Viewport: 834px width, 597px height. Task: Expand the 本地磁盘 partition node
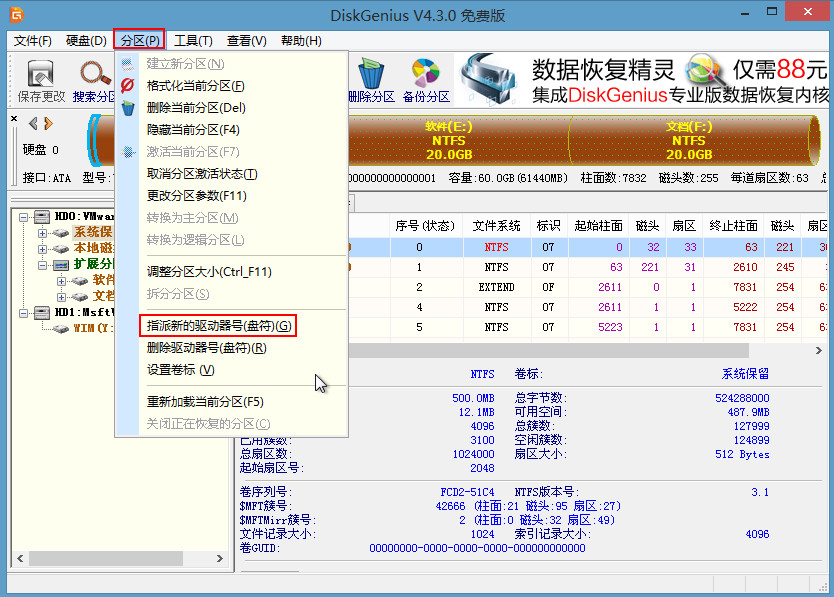tap(42, 249)
